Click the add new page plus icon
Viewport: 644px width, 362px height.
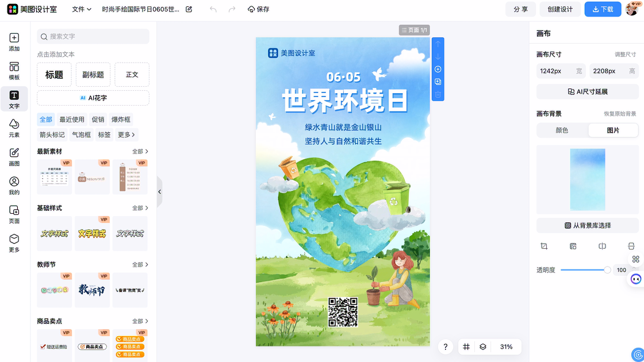438,69
